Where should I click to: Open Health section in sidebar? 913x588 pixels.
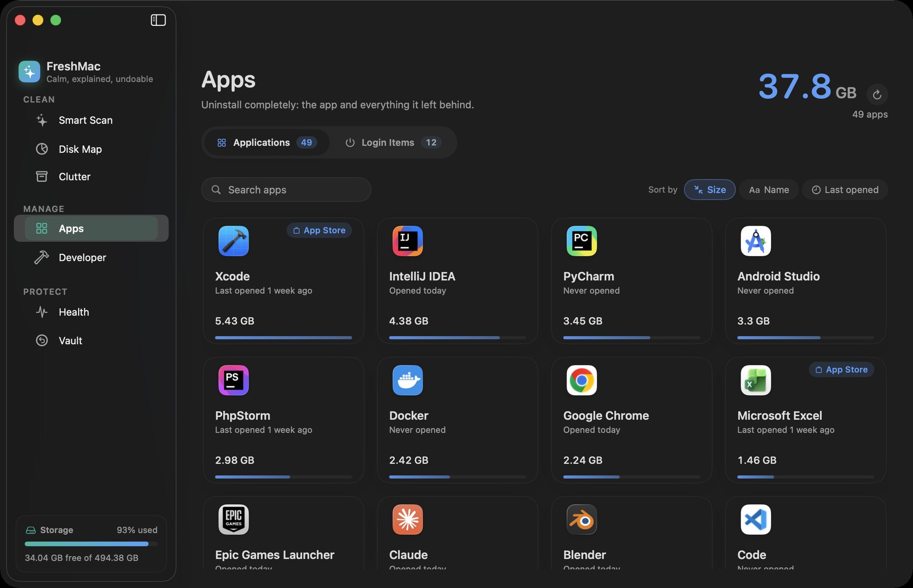click(91, 312)
